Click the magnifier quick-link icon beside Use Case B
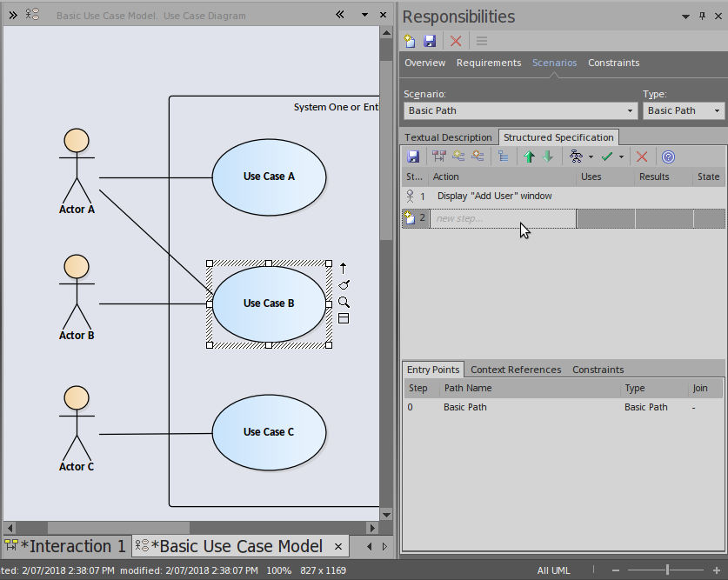728x580 pixels. pos(344,302)
